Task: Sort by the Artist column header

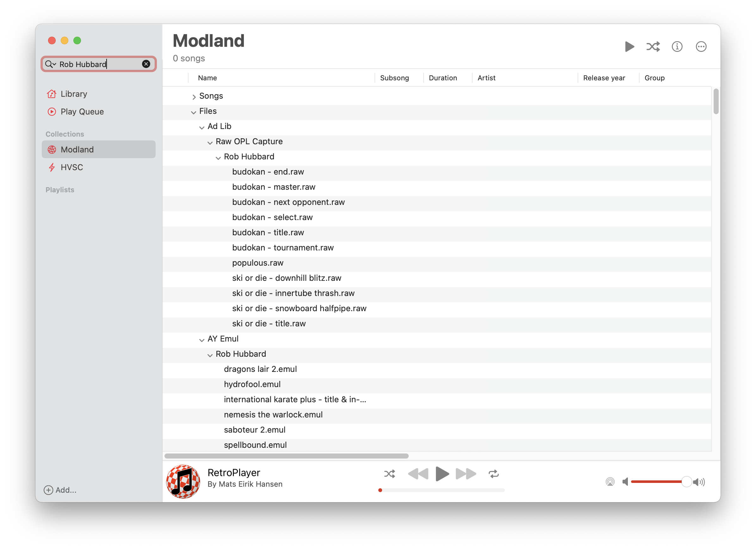Action: [486, 78]
